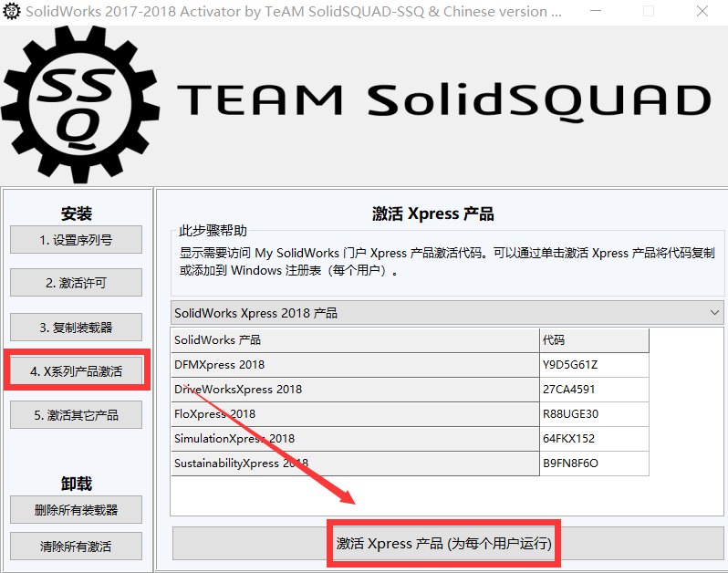728x573 pixels.
Task: Expand SolidWorks Xpress 2018 产品 dropdown
Action: 447,313
